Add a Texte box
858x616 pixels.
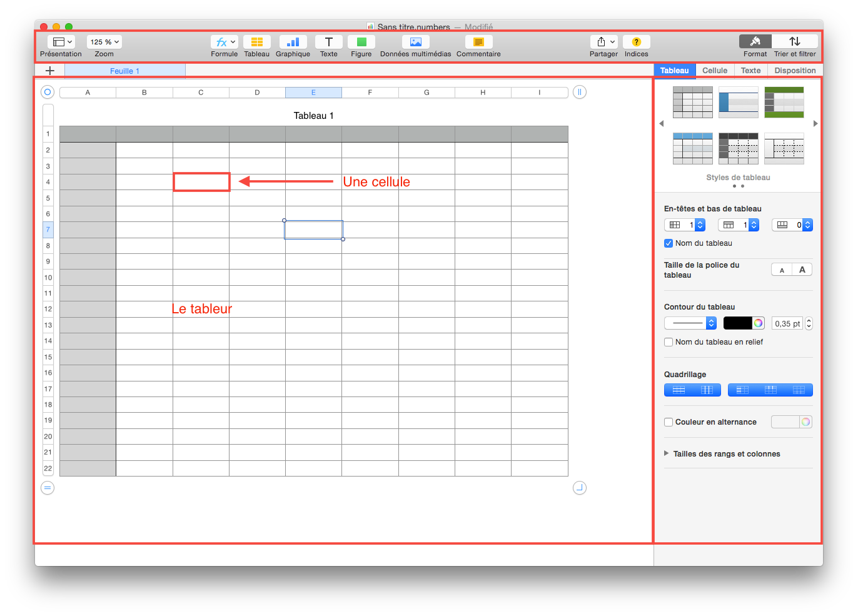pos(328,42)
